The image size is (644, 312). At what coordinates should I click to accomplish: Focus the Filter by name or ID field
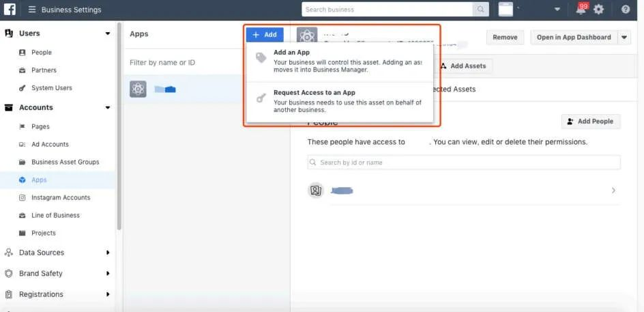click(x=183, y=63)
